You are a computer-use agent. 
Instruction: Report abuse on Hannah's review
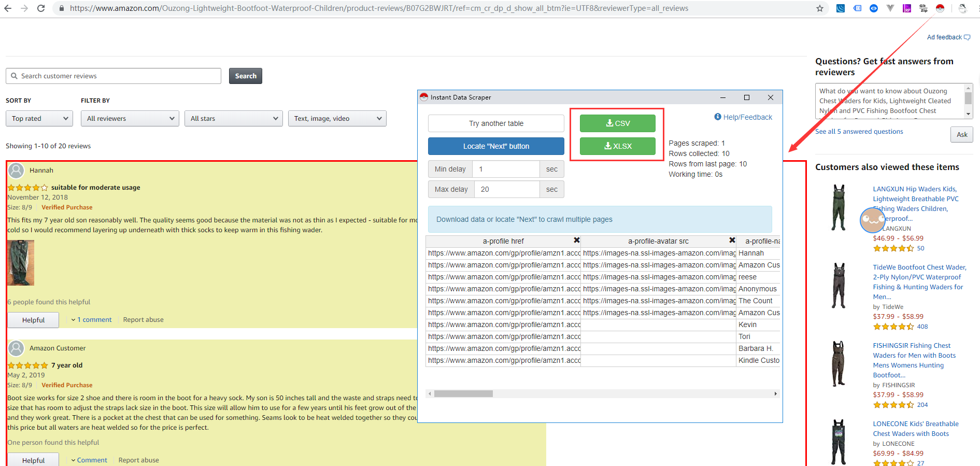click(x=144, y=320)
